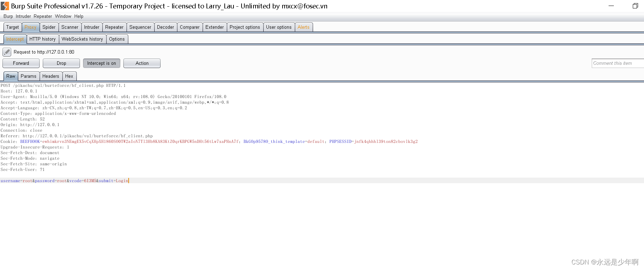Click the Upgrade-Insecure-Requests header line
Viewport: 644px width, 269px height.
35,147
